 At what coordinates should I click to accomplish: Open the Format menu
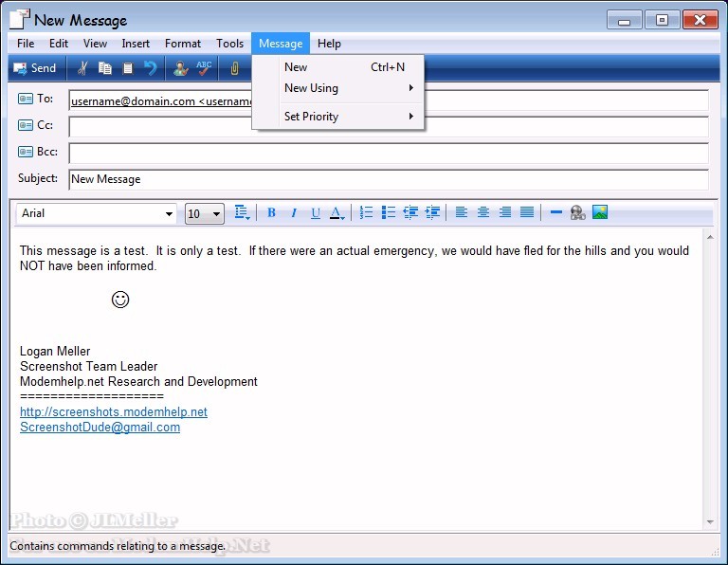point(183,44)
